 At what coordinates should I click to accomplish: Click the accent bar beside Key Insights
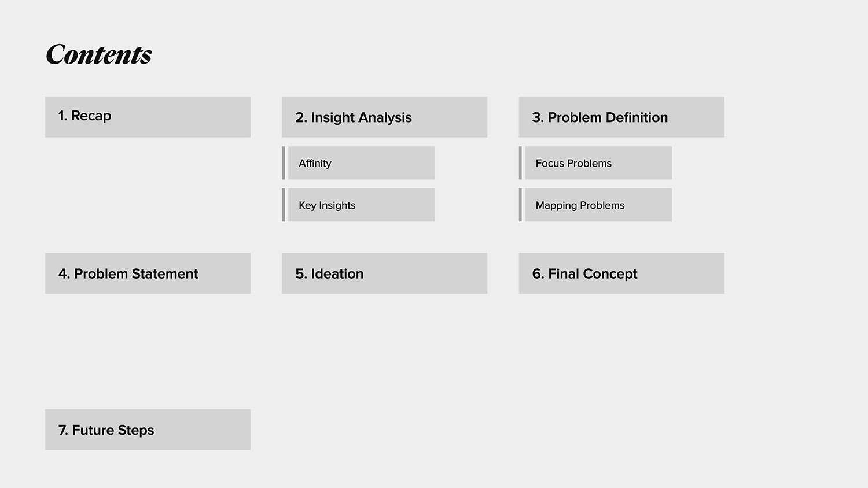[x=284, y=205]
